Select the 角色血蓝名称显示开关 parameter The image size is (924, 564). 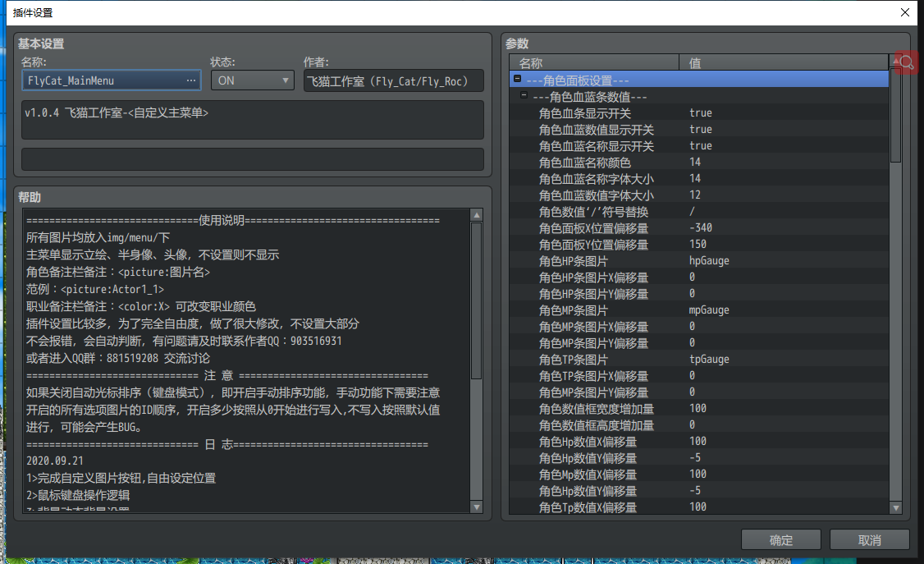[x=699, y=146]
